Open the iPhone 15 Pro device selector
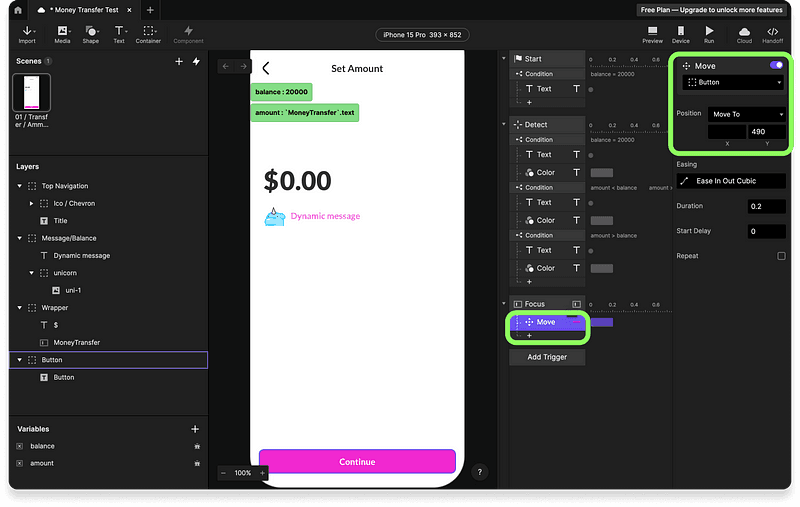Screen dimensions: 800x507 [x=422, y=35]
